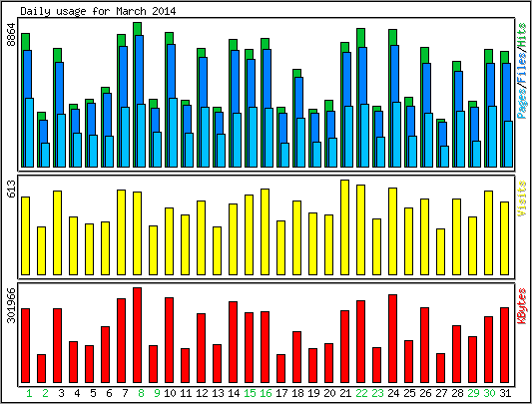Click the yellow Visits bar for day 16

265,231
